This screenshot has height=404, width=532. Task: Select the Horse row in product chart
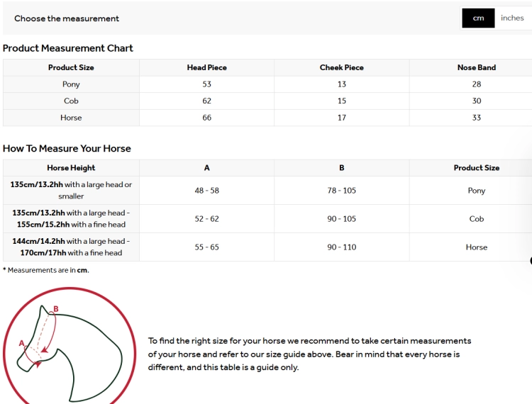pyautogui.click(x=267, y=118)
